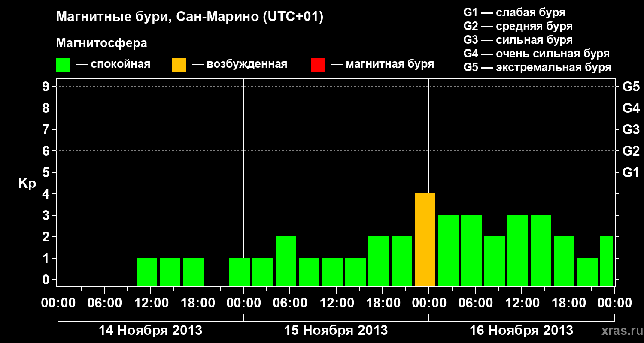Click the 'G5 — экстремальная буря' line
The width and height of the screenshot is (644, 343).
(x=538, y=67)
